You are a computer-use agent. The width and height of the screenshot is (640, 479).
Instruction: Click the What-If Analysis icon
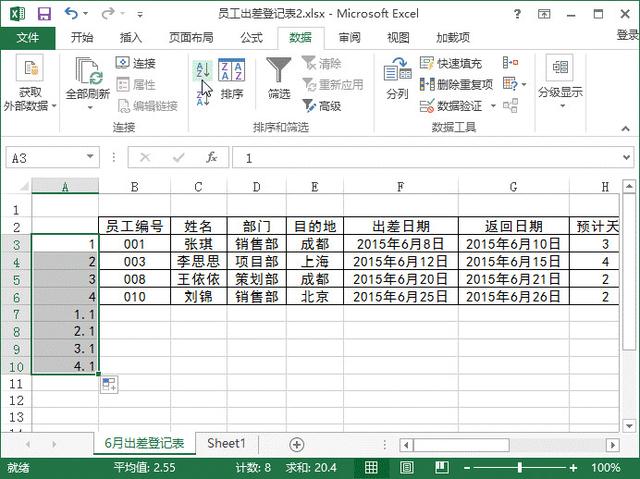coord(511,84)
